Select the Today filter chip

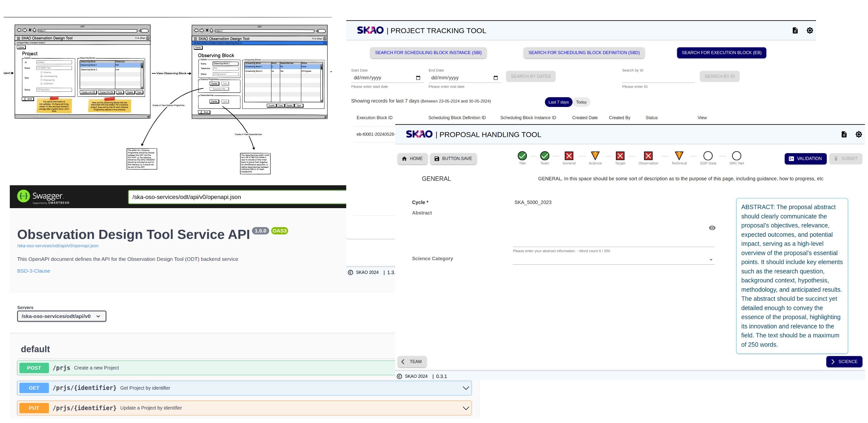coord(581,102)
